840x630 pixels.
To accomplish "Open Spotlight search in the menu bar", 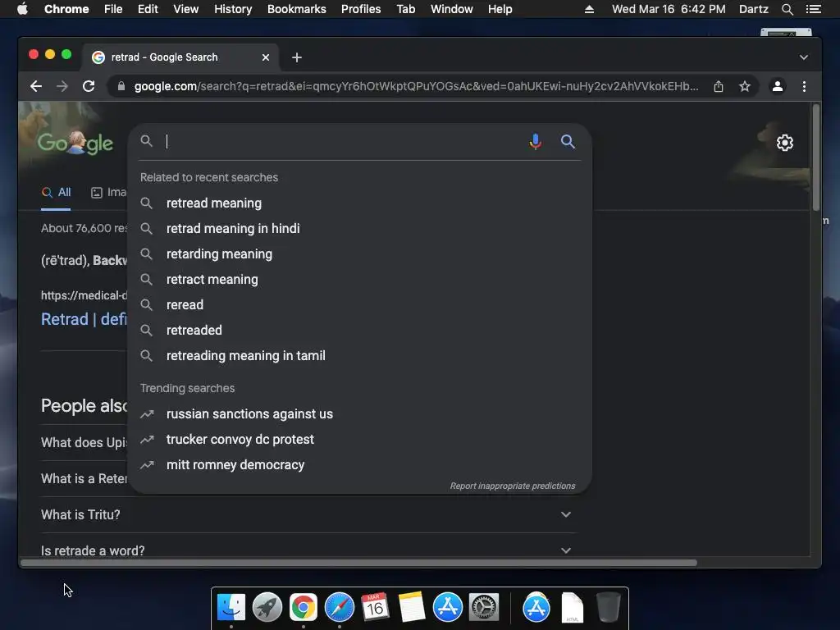I will [x=787, y=9].
